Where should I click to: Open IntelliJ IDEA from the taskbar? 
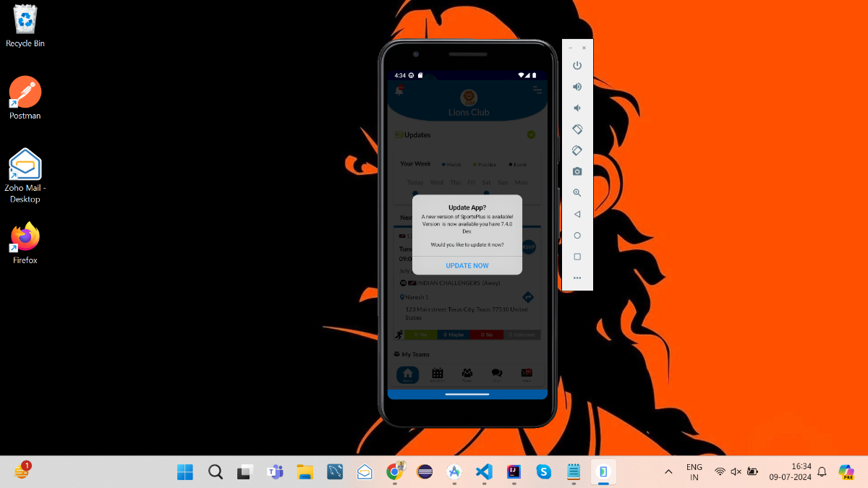514,472
